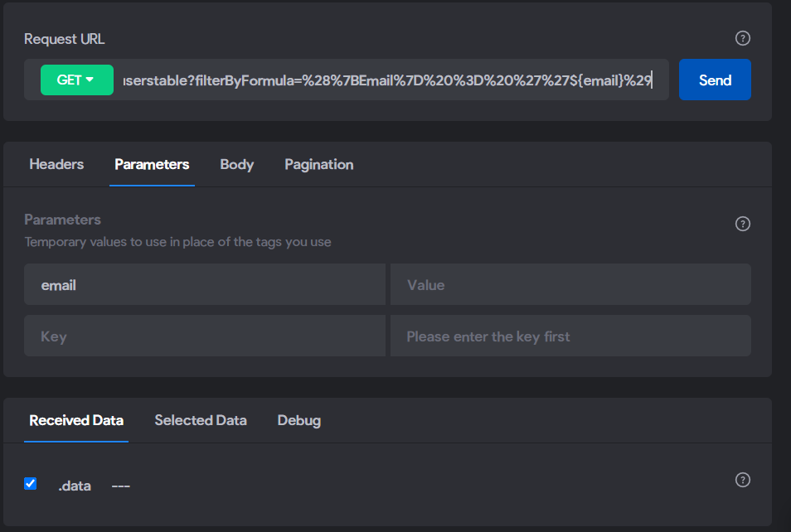Viewport: 791px width, 532px height.
Task: Select the Parameters tab
Action: pyautogui.click(x=152, y=164)
